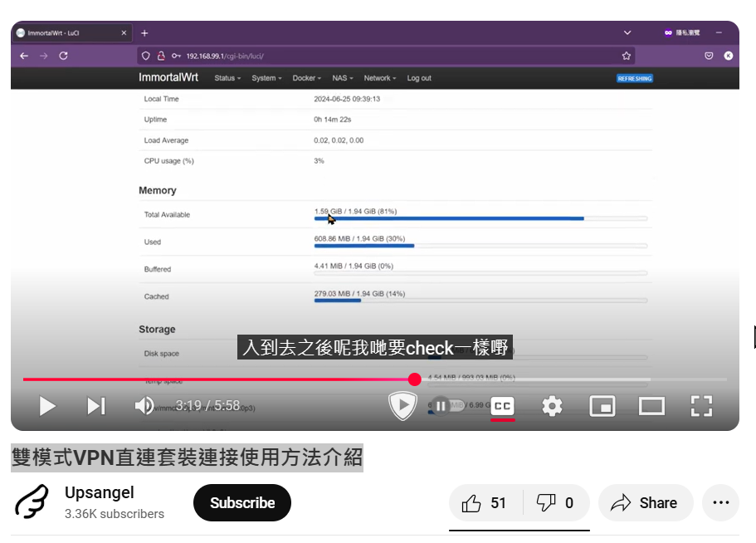Enable theater mode view
Screen dimensions: 756x543
click(x=651, y=406)
